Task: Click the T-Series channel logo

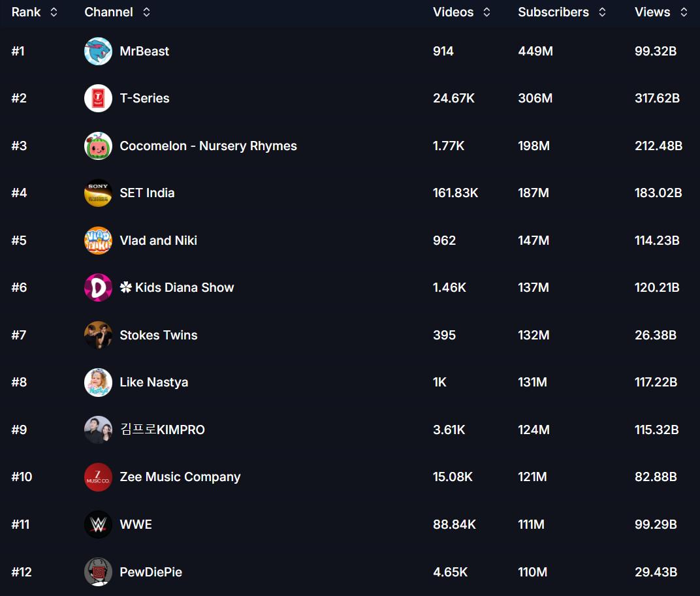Action: click(x=98, y=99)
